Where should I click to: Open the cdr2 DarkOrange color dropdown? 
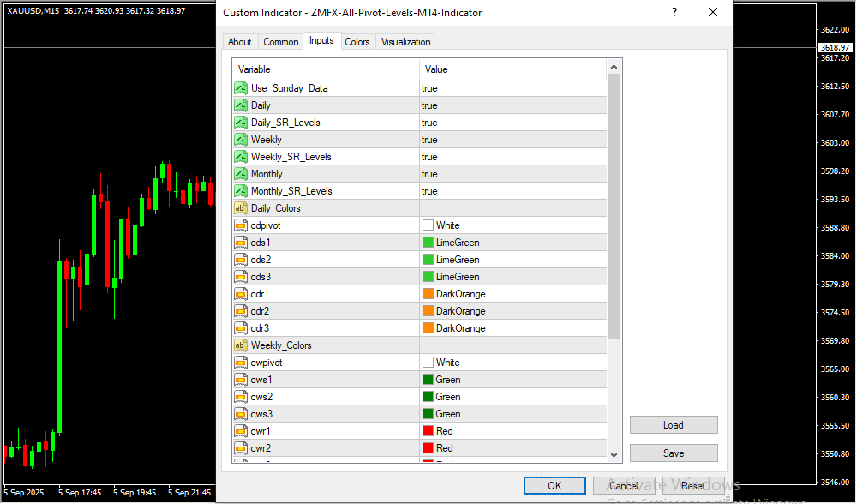512,311
